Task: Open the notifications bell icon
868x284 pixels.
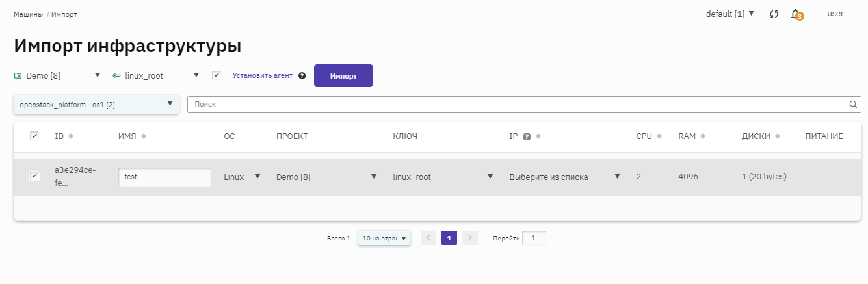Action: [x=795, y=14]
